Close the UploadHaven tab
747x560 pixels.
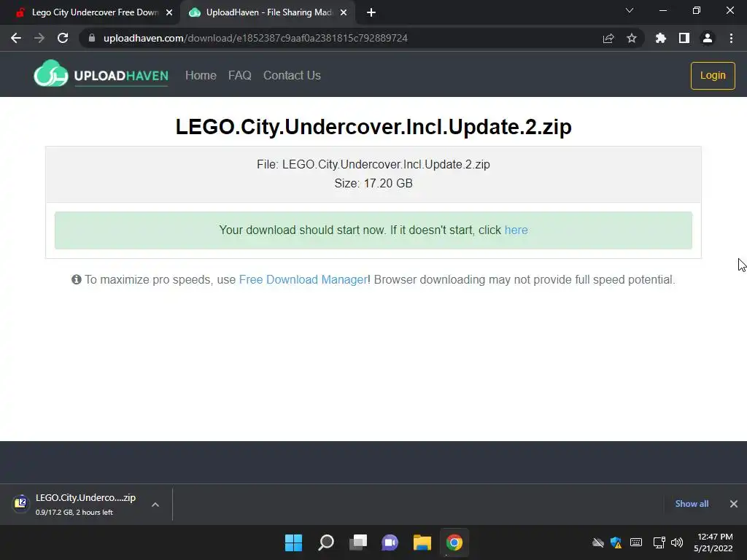(344, 13)
